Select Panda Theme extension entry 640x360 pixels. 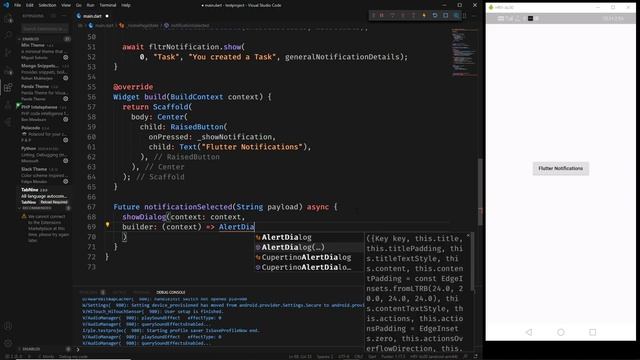(x=45, y=93)
